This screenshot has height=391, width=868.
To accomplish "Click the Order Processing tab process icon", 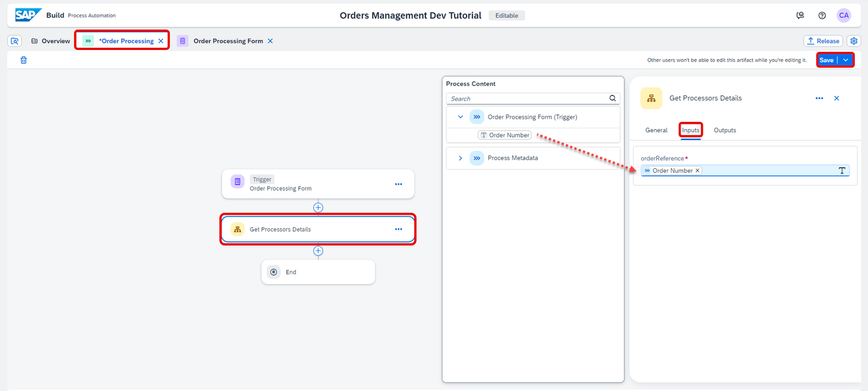I will click(89, 41).
